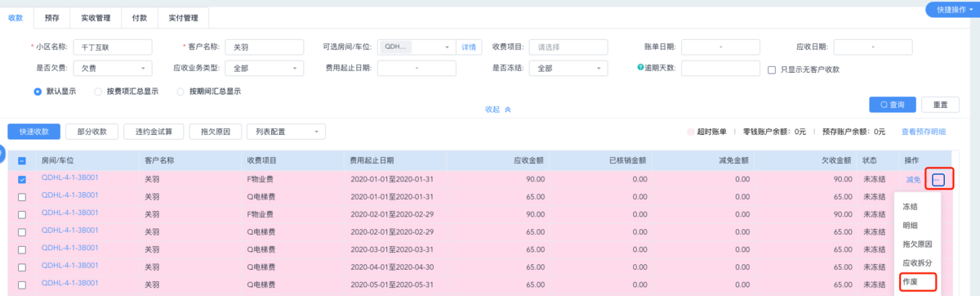Check the Q电梯费 2020-02-01 row checkbox
Image resolution: width=980 pixels, height=296 pixels.
pos(22,231)
